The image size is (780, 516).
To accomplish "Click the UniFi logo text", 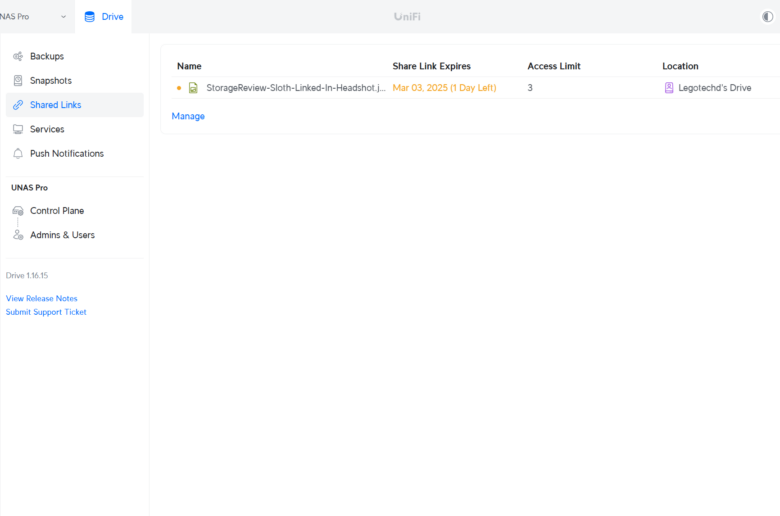I will (407, 17).
